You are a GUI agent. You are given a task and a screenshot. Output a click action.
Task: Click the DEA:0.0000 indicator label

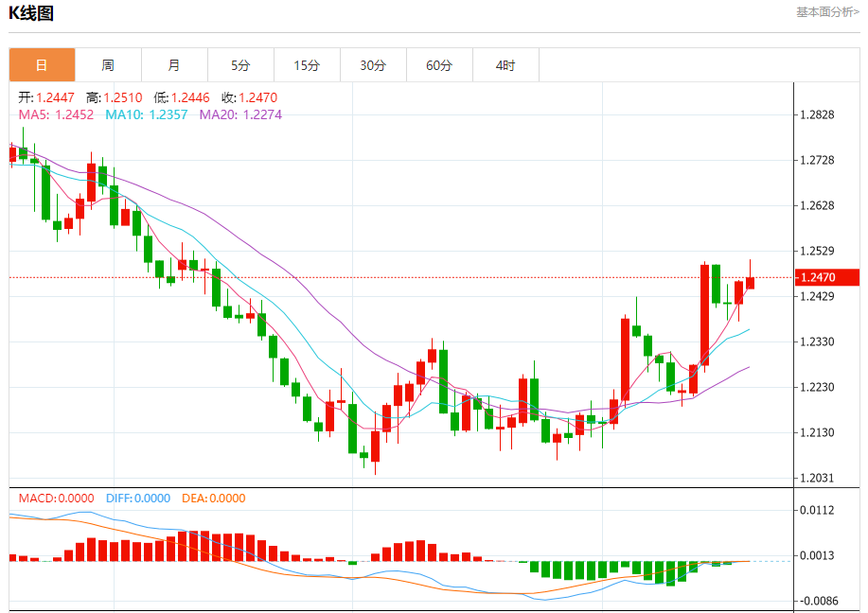(214, 498)
